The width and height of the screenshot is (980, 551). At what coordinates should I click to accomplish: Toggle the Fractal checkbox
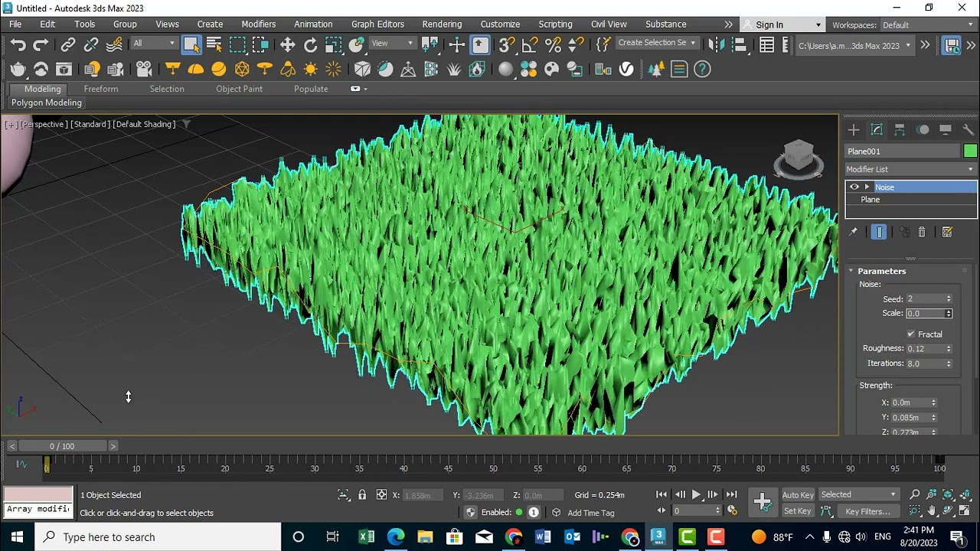click(911, 334)
